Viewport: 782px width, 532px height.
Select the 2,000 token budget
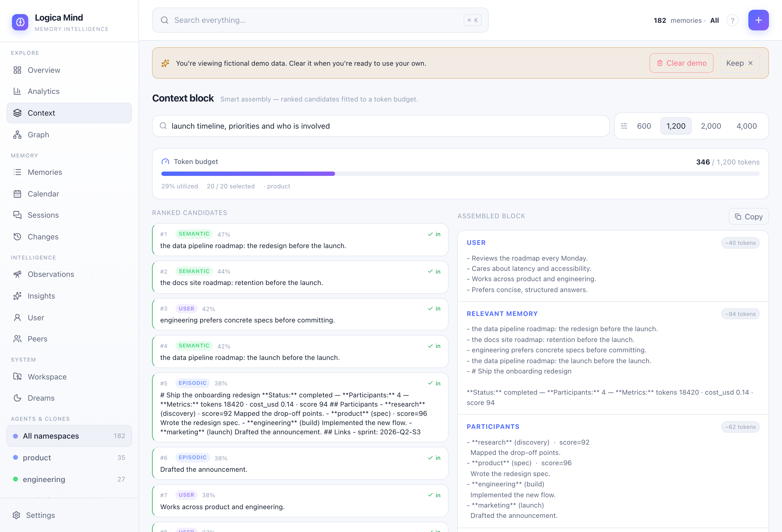pos(711,126)
